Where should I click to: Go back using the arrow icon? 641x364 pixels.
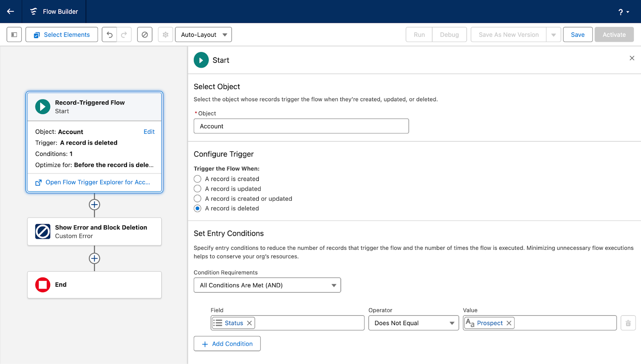[11, 12]
